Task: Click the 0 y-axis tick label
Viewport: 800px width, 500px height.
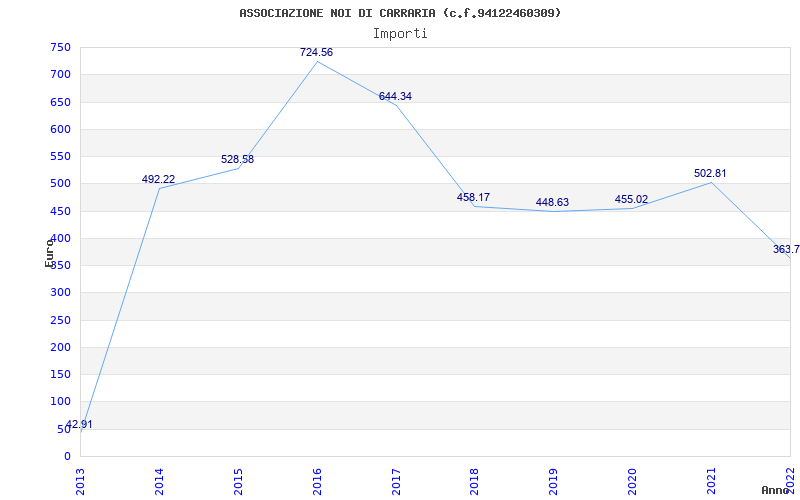Action: (x=67, y=456)
